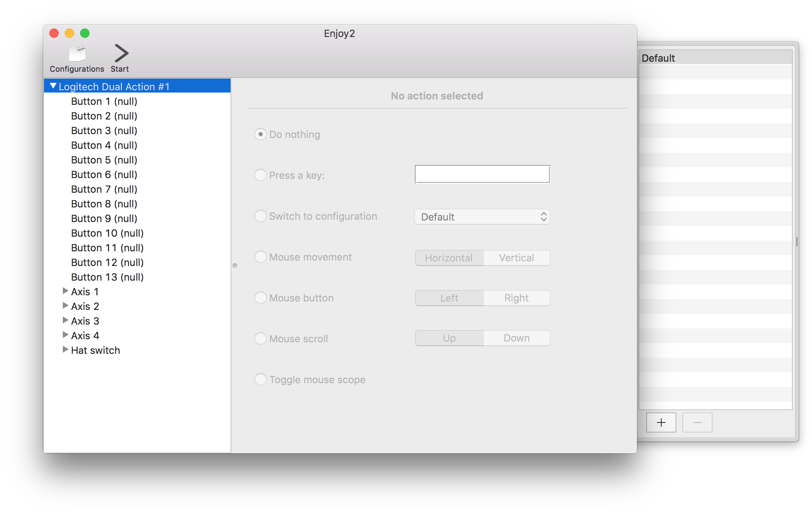Select Button 12 (null) row
Screen dimensions: 812x515
click(x=137, y=263)
